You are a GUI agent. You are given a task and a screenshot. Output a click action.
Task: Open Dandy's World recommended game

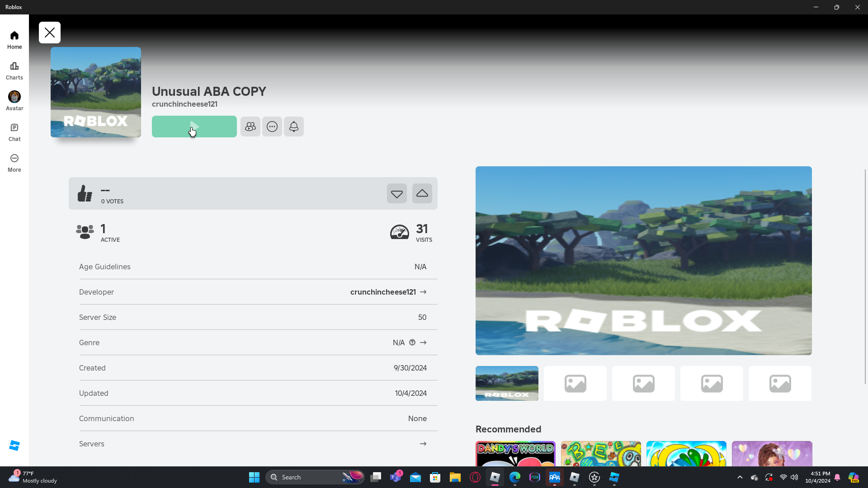pos(515,454)
